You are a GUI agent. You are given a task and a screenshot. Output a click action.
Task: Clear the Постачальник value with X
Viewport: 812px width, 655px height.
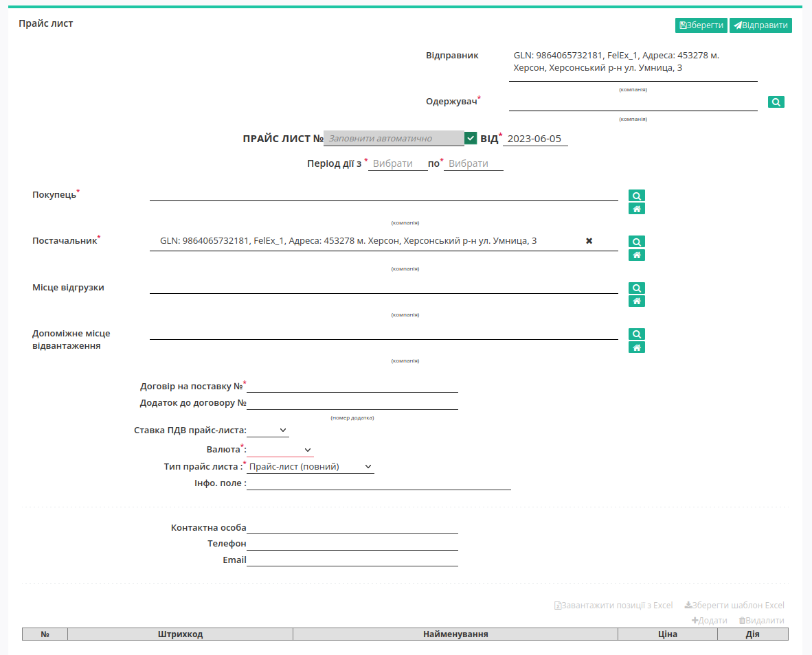[x=589, y=241]
